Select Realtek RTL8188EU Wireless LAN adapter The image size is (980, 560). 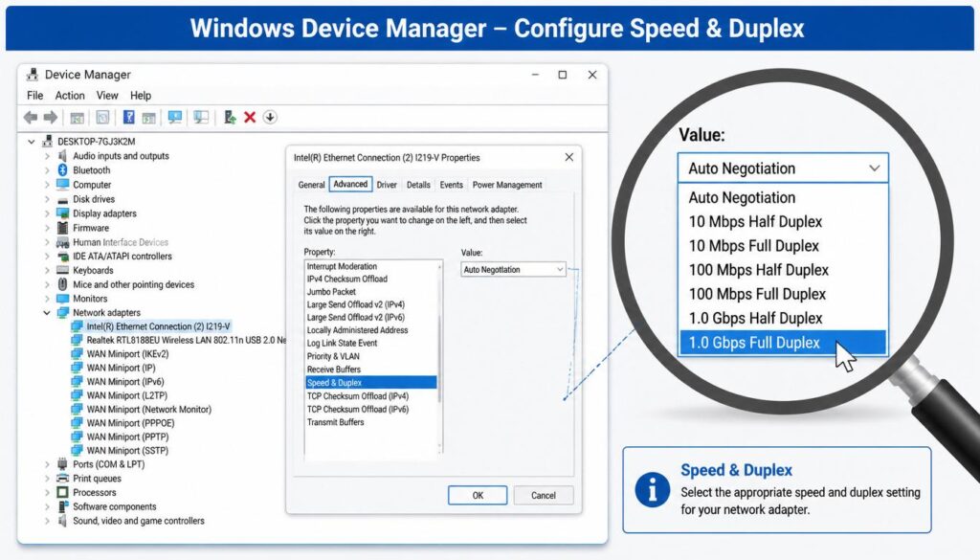(x=186, y=340)
